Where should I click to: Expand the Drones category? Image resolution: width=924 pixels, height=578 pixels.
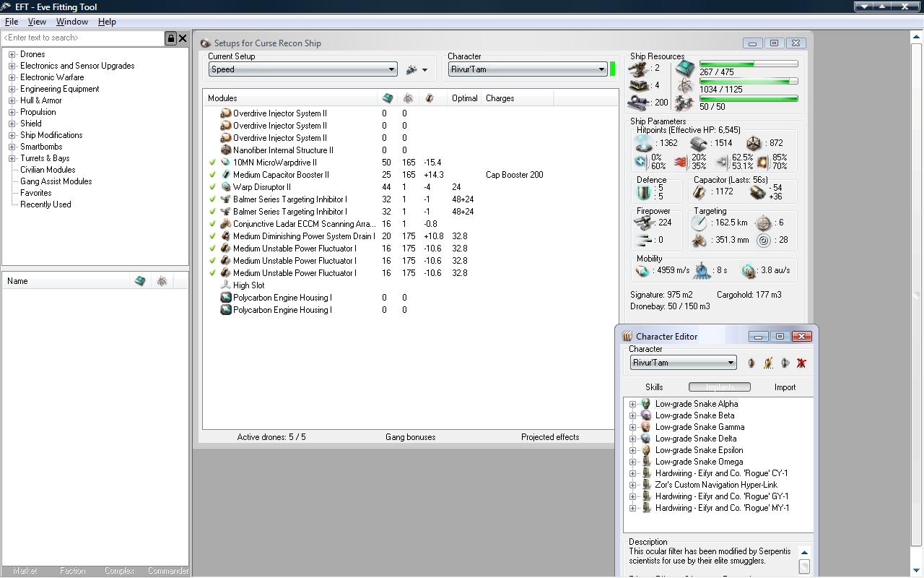pyautogui.click(x=12, y=54)
